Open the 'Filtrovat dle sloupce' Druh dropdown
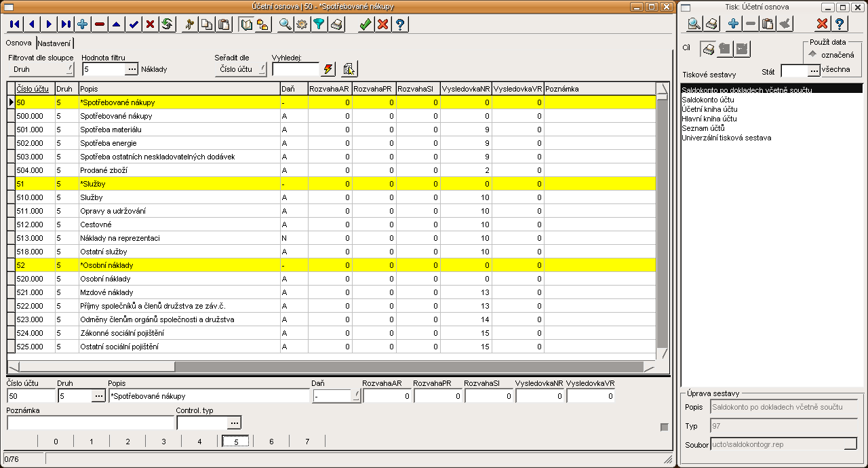The image size is (868, 468). [x=41, y=69]
